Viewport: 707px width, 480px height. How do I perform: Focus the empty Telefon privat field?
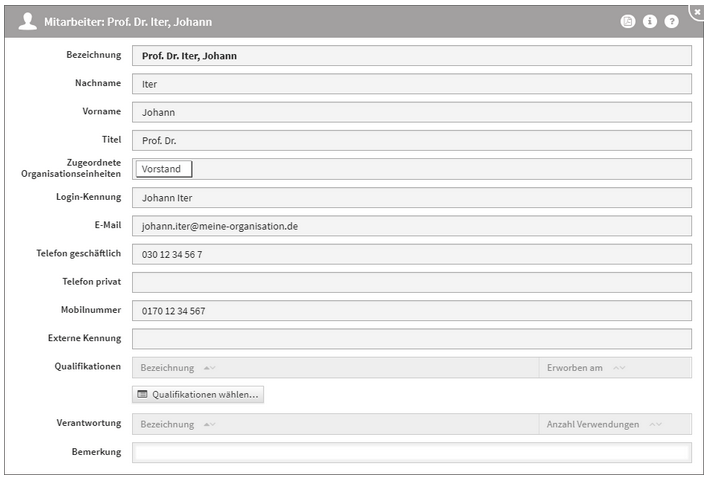411,282
